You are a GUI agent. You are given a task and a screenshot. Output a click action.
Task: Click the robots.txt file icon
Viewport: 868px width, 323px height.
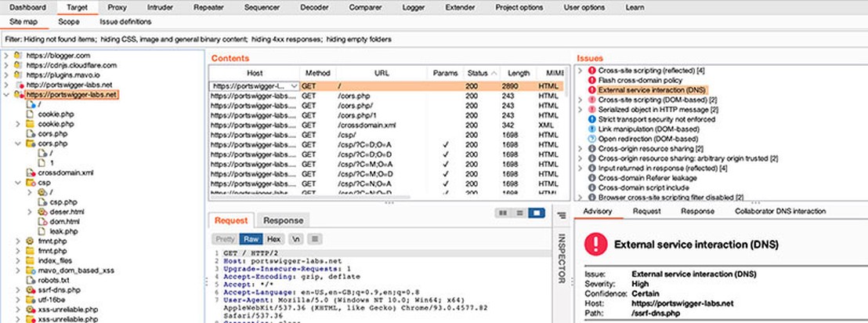pos(31,280)
